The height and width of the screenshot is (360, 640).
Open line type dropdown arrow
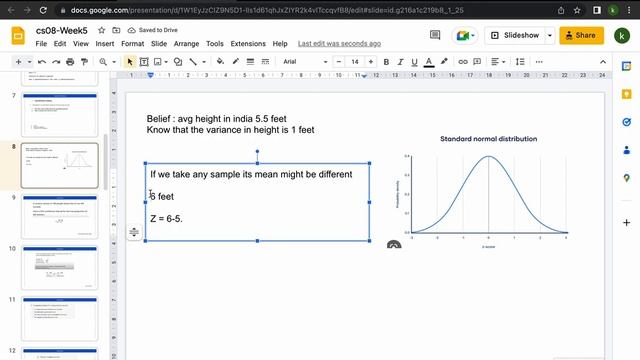click(x=204, y=62)
